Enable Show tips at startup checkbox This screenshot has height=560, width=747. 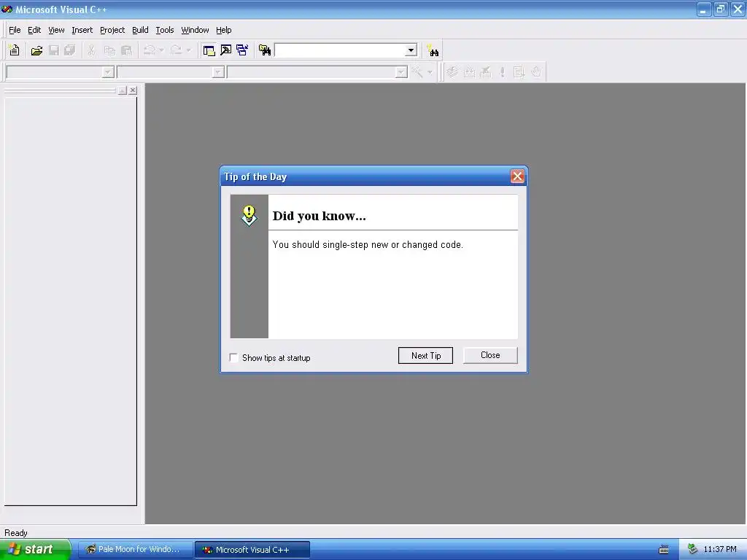(x=234, y=357)
